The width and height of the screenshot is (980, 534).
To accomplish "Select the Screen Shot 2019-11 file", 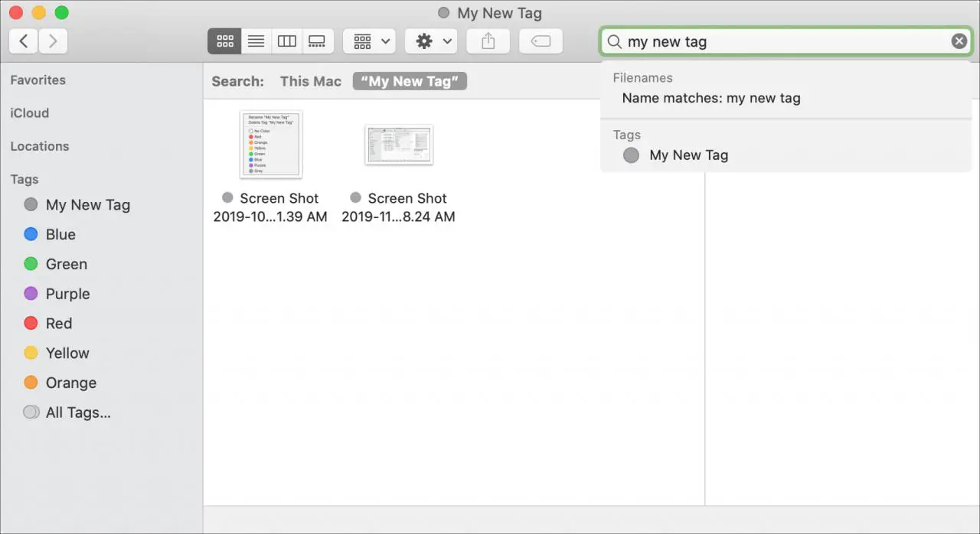I will [398, 145].
